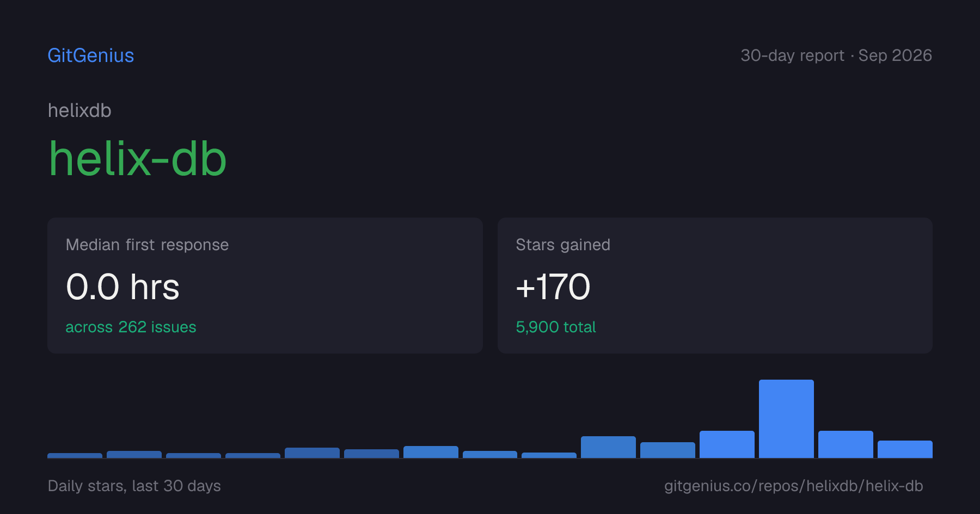The height and width of the screenshot is (514, 980).
Task: Open the GitGenius brand link
Action: pyautogui.click(x=91, y=55)
